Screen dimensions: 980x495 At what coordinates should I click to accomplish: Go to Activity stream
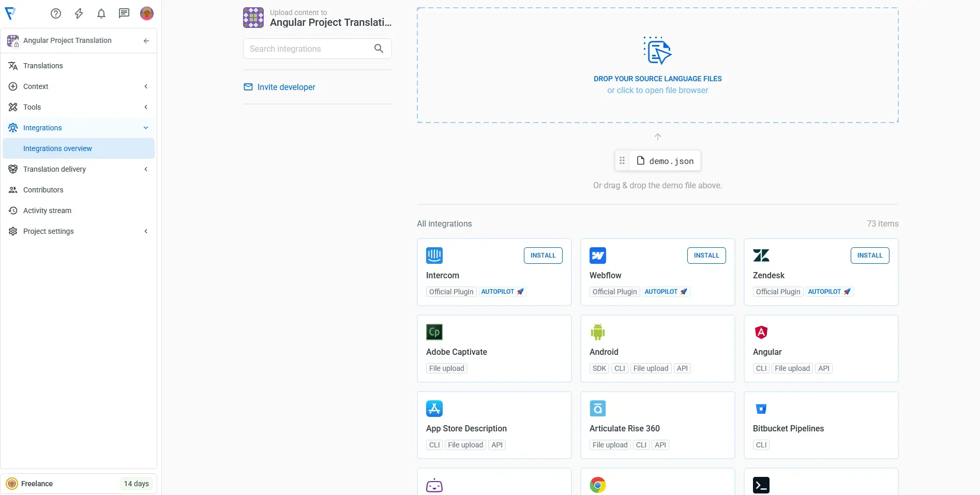click(47, 211)
